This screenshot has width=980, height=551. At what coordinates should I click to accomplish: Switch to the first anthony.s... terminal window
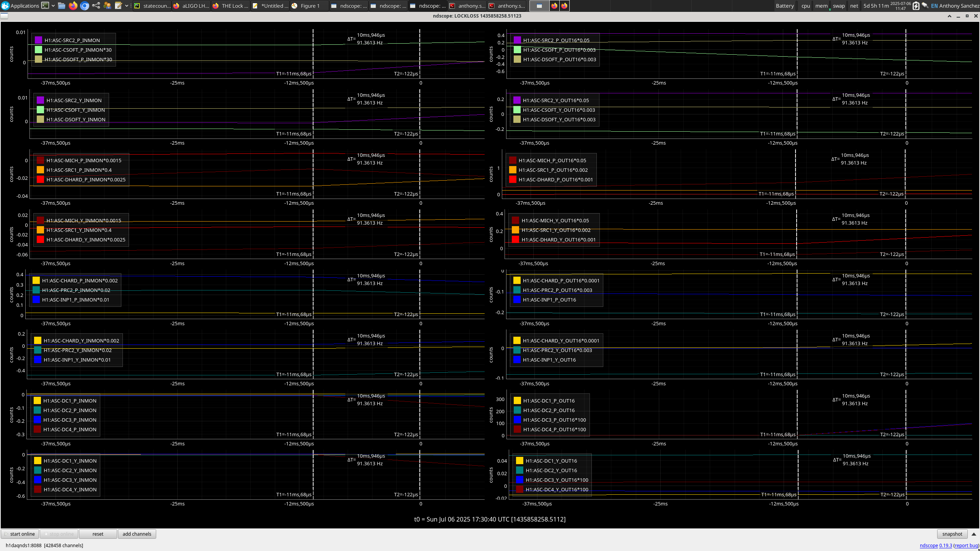(467, 6)
